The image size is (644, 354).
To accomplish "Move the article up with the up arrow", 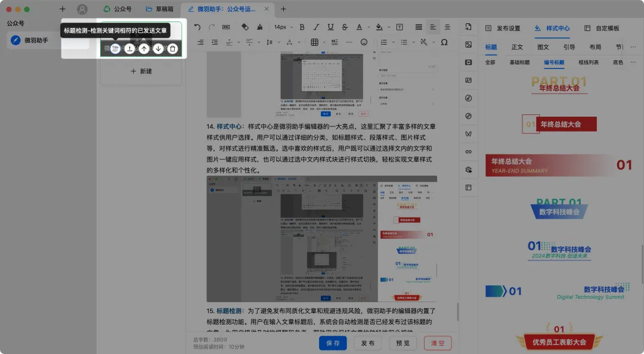I will click(x=144, y=48).
